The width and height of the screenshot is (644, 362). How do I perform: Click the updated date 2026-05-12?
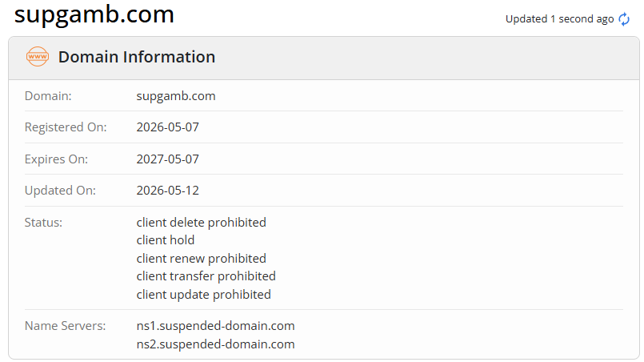167,191
